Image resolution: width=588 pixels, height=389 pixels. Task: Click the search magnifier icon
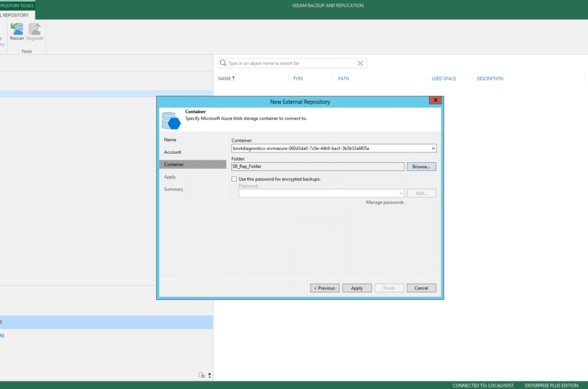(223, 63)
